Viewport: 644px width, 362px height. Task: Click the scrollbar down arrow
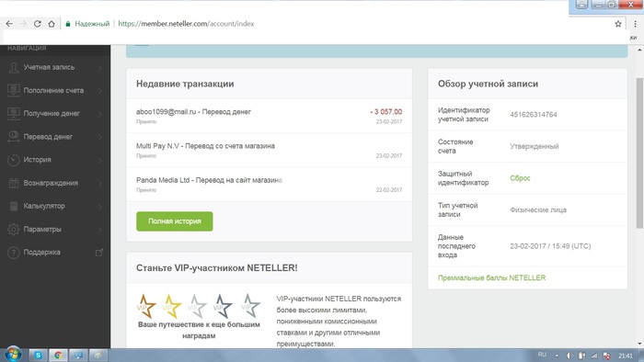tap(639, 344)
